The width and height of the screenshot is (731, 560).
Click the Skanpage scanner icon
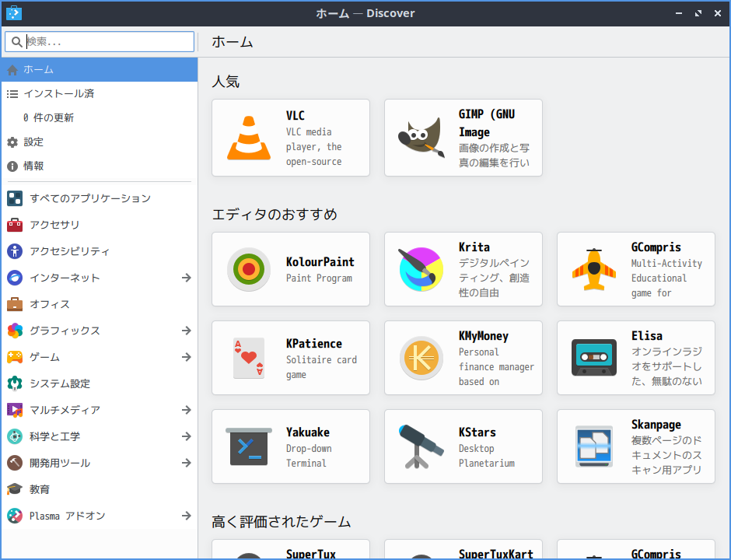[593, 446]
